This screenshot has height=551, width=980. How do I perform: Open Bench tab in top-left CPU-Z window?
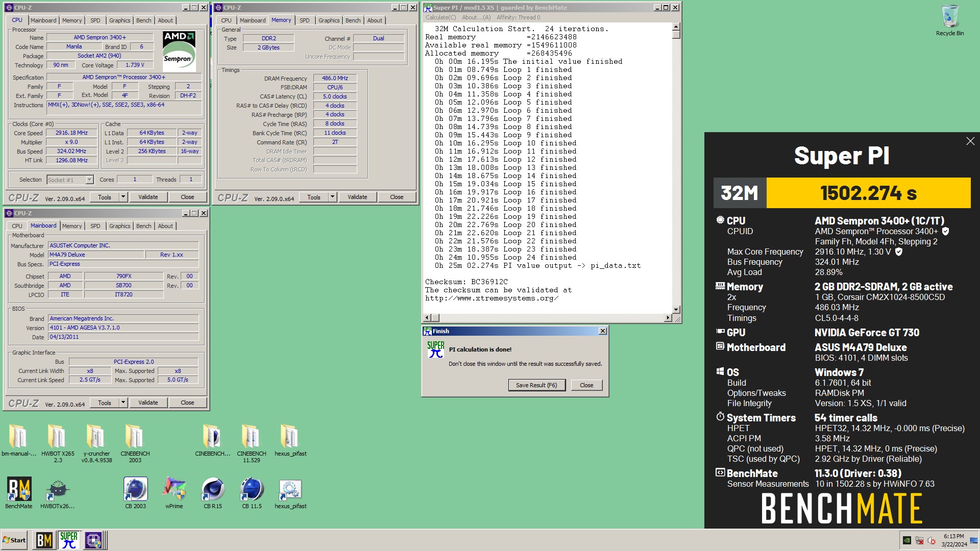point(143,20)
